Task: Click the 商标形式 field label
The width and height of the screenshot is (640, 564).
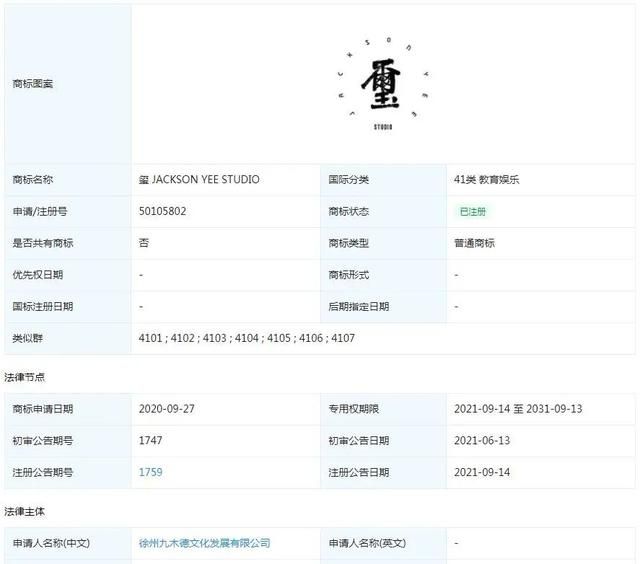Action: tap(349, 275)
